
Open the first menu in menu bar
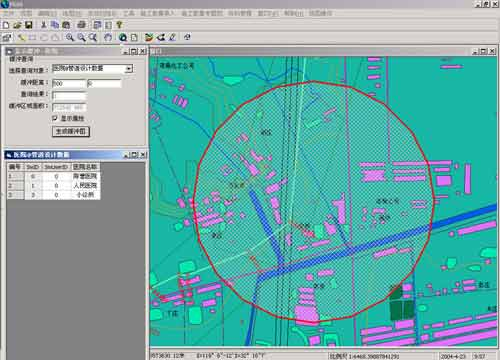click(8, 13)
